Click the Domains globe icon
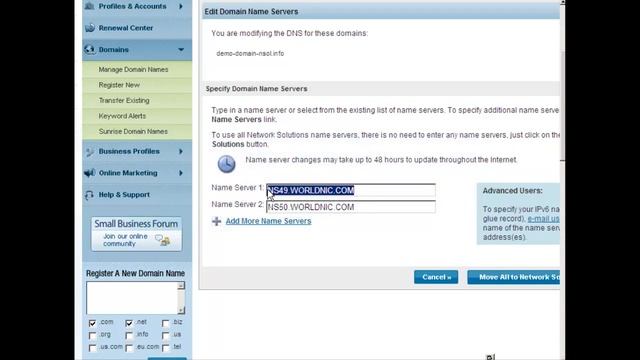Image resolution: width=640 pixels, height=360 pixels. 89,49
